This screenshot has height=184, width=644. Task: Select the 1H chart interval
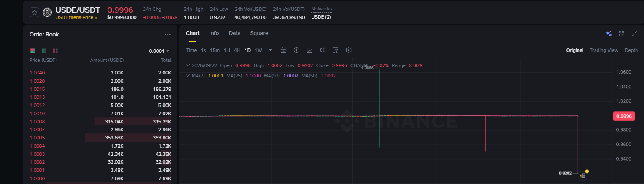(227, 50)
